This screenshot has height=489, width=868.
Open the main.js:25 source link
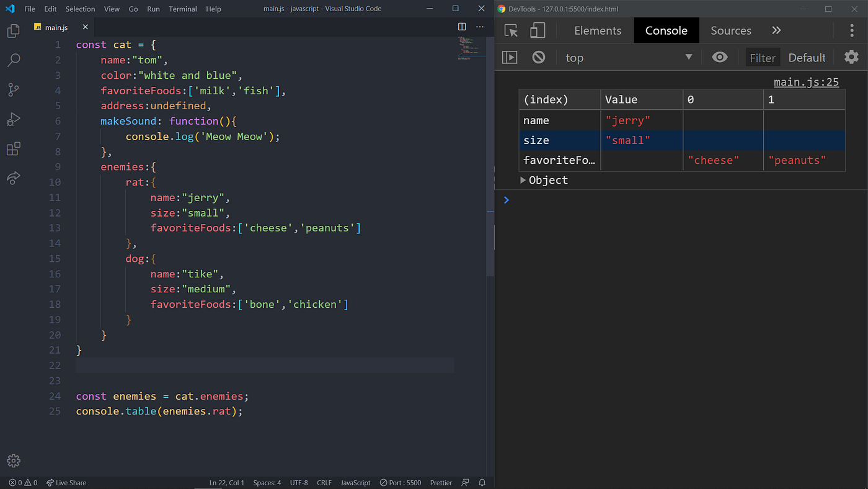coord(806,82)
